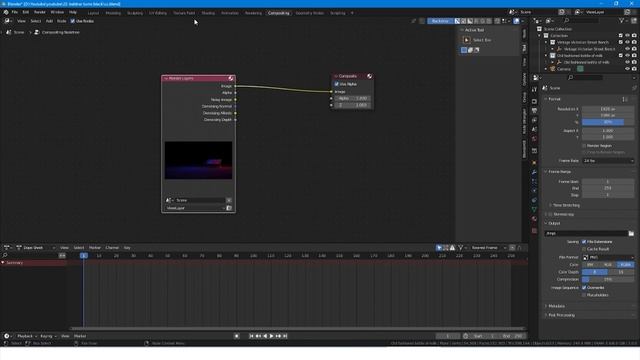The width and height of the screenshot is (640, 360).
Task: Switch to the Layout workspace tab
Action: pos(93,13)
